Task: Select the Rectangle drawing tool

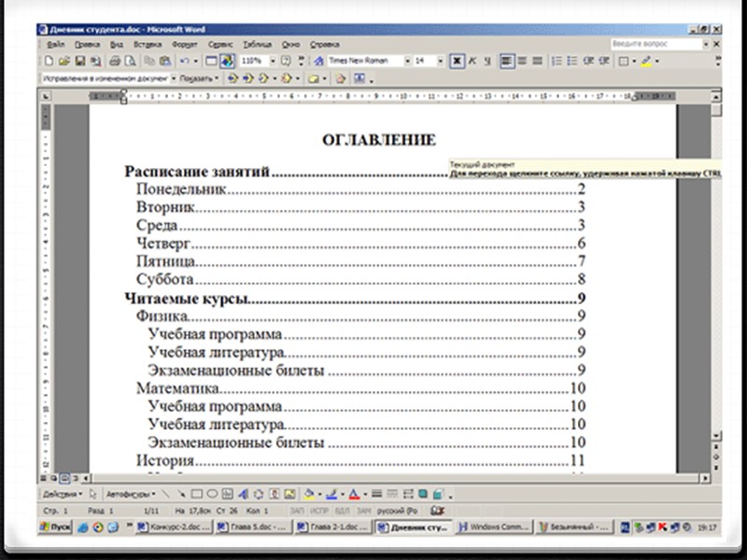Action: 196,495
